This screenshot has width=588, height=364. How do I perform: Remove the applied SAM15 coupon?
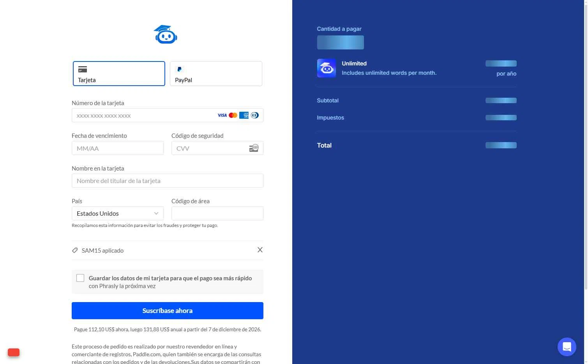tap(260, 250)
